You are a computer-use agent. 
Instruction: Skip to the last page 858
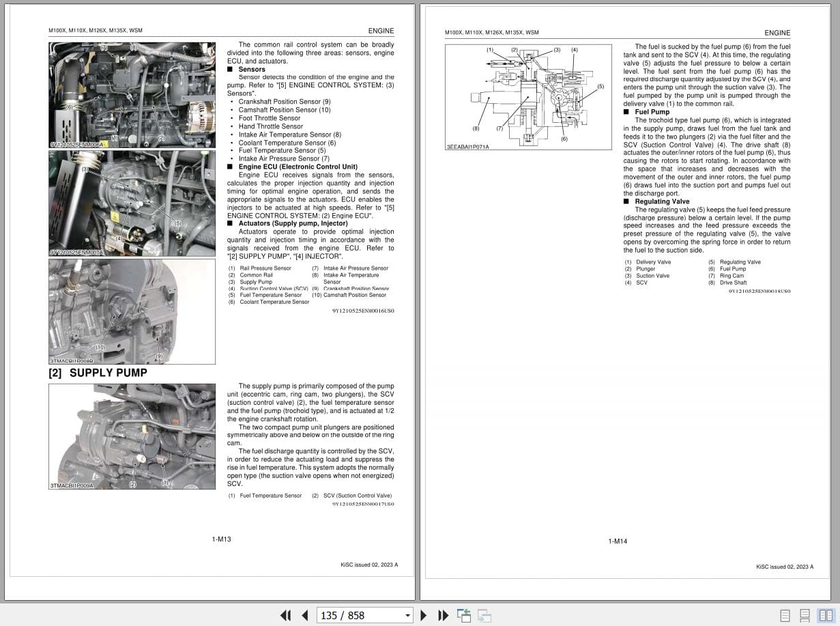tap(443, 615)
